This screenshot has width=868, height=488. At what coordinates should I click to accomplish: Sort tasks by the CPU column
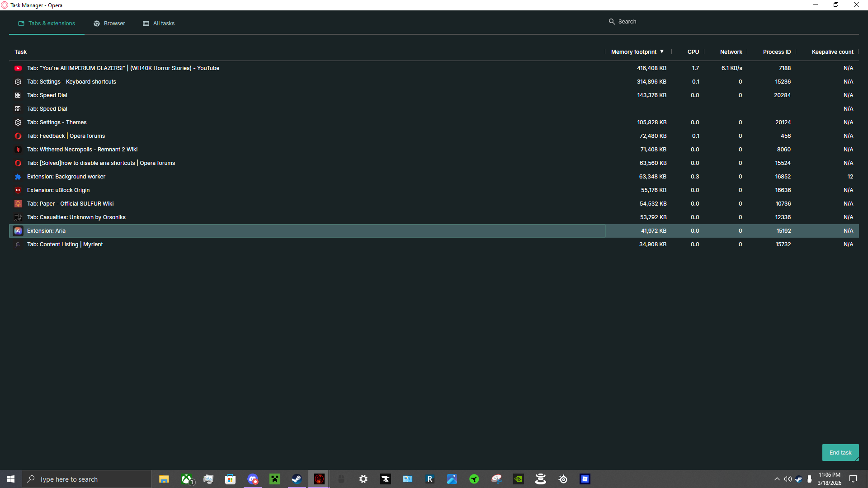(x=693, y=52)
